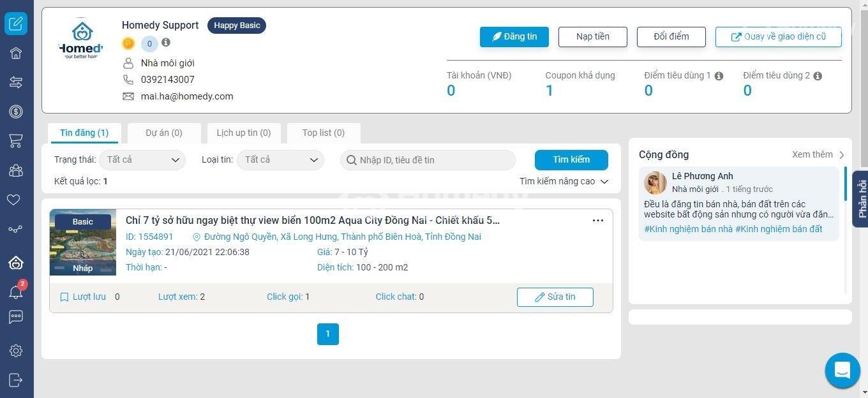868x398 pixels.
Task: Open the favorites heart icon in sidebar
Action: click(14, 200)
